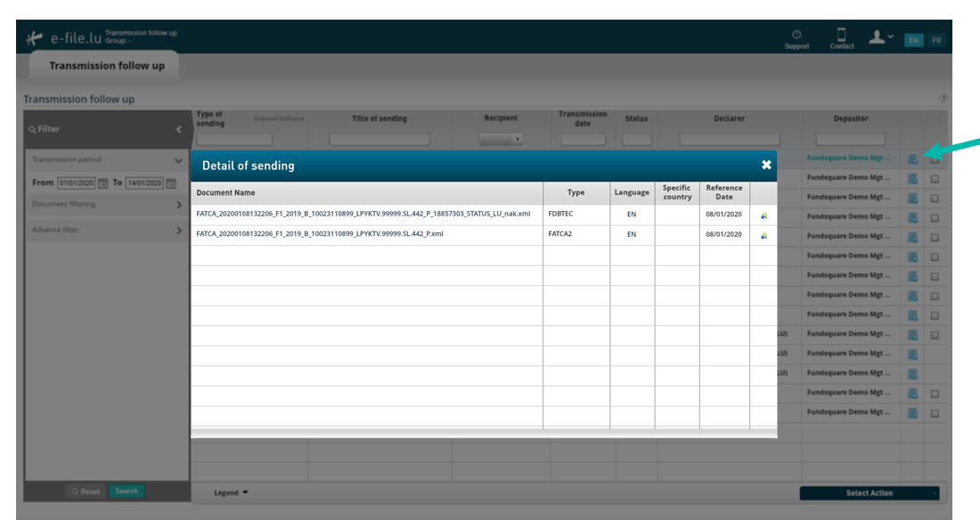The height and width of the screenshot is (520, 980).
Task: Expand the Document filtering section
Action: point(179,205)
